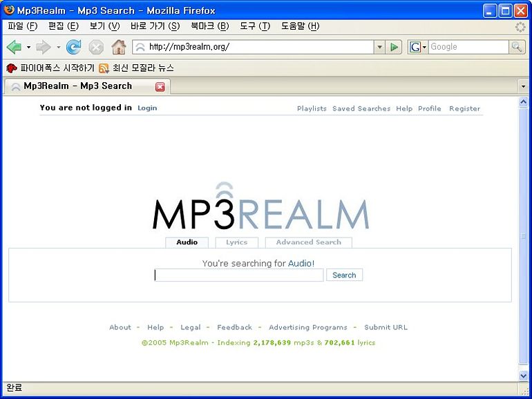The image size is (532, 399).
Task: Open the Forward history dropdown arrow
Action: pyautogui.click(x=58, y=47)
